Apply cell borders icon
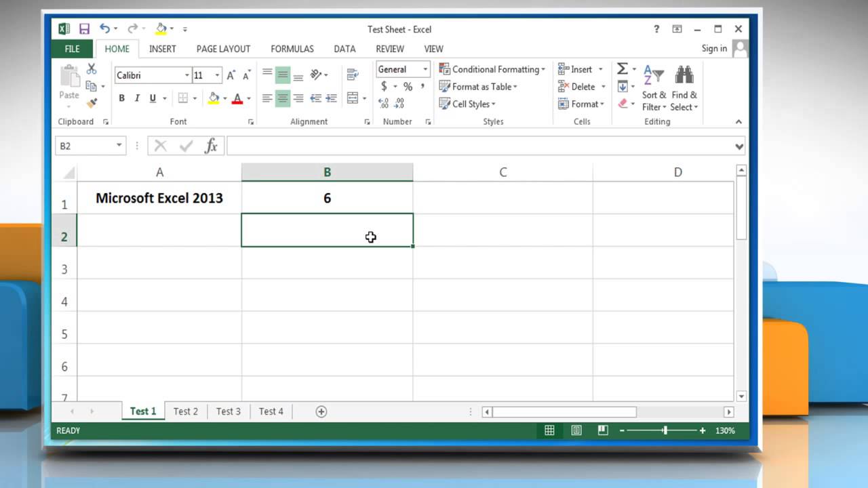 (183, 98)
